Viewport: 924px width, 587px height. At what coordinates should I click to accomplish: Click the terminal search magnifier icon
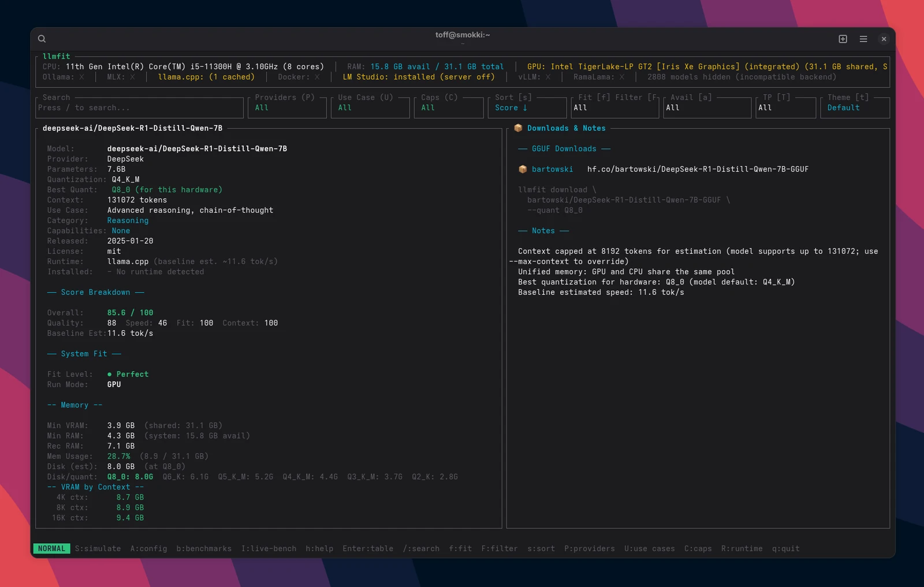(42, 39)
